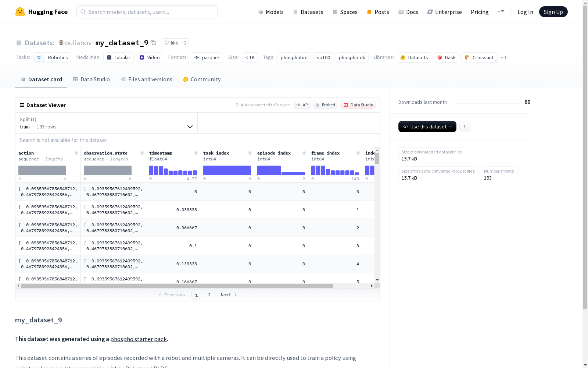Screen dimensions: 588x368
Task: Switch to the Data Studio tab
Action: click(x=91, y=79)
